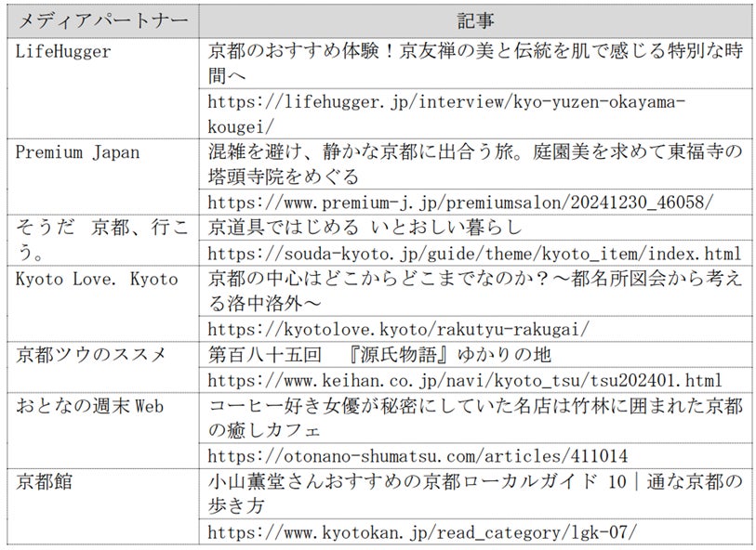Open the kyotokan.jp read_category URL

(475, 531)
